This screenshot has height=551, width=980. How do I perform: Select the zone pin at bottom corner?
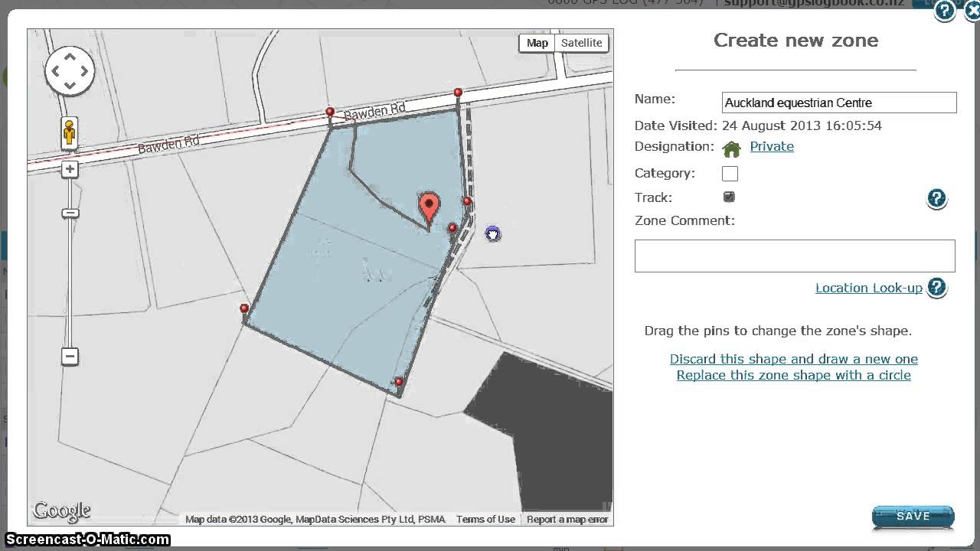399,382
